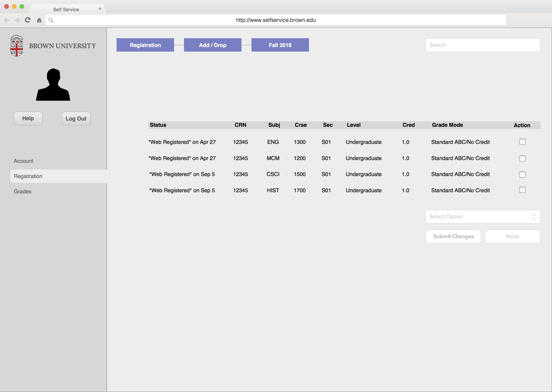Close the Self Service tab

[100, 9]
